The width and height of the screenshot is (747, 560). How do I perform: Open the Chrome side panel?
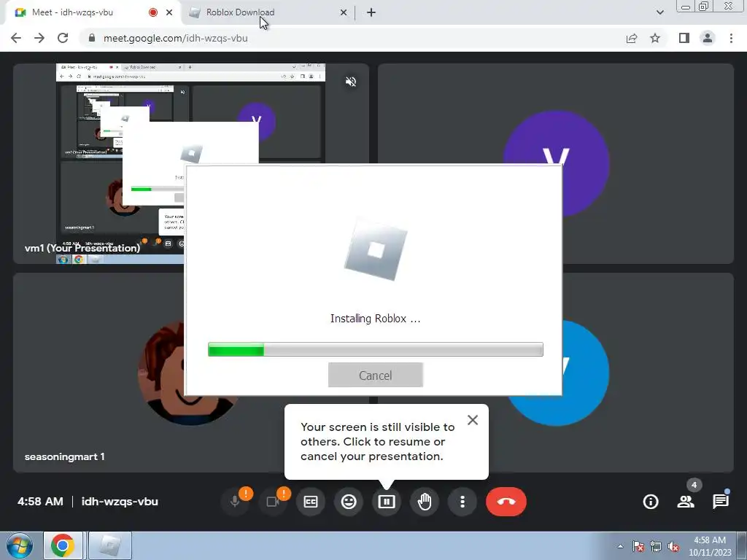684,38
